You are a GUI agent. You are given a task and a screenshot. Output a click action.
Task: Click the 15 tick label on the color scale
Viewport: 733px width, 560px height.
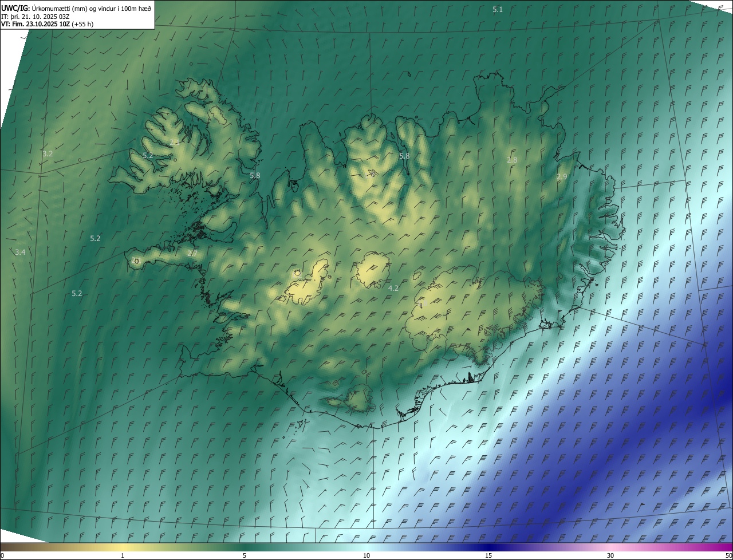(488, 555)
